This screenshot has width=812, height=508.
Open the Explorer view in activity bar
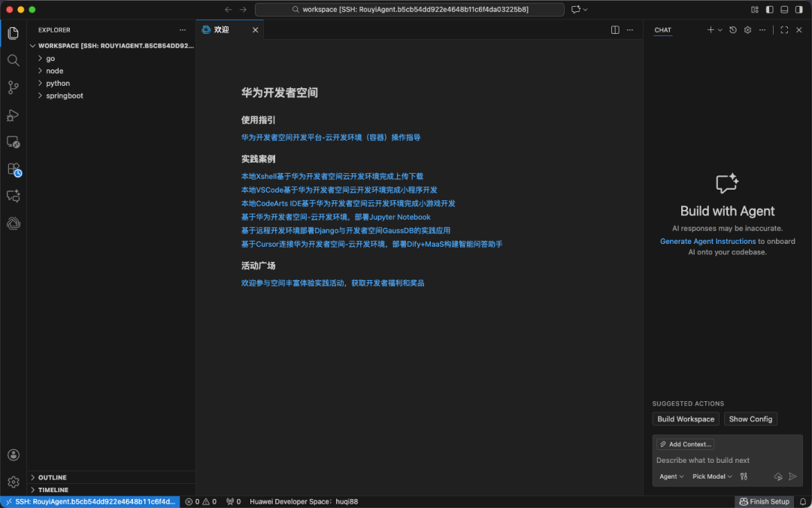coord(14,33)
